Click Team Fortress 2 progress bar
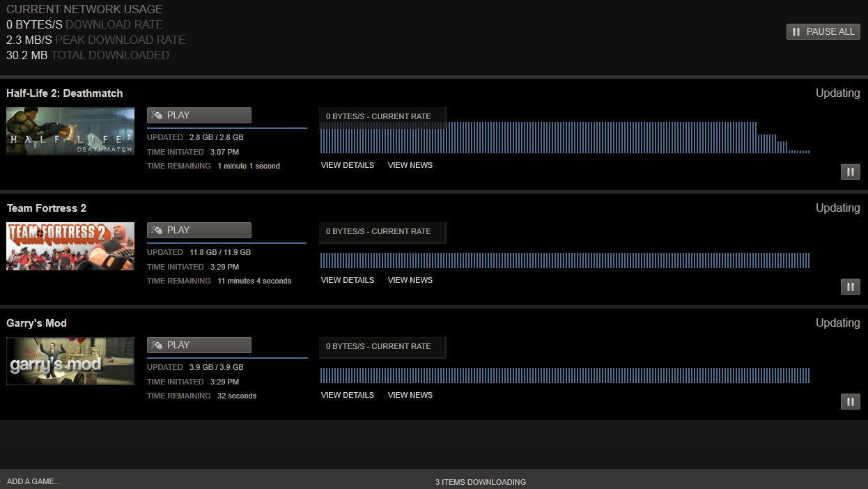This screenshot has height=489, width=868. [x=227, y=243]
